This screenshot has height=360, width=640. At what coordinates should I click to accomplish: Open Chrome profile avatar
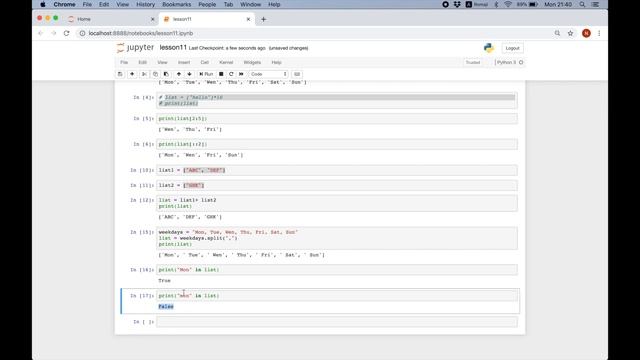tap(586, 33)
